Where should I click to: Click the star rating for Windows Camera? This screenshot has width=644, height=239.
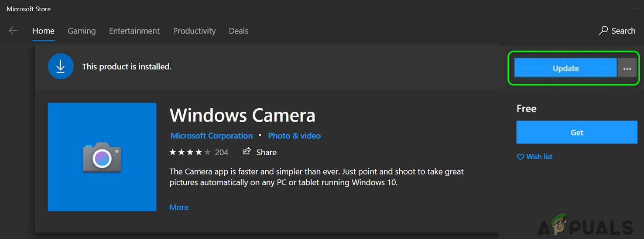190,152
